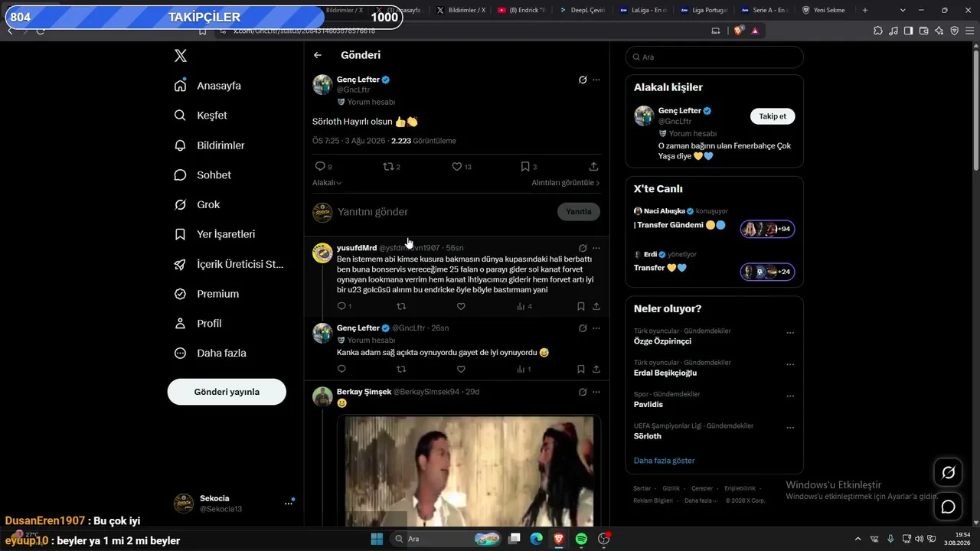Open Bildirimler in the sidebar
The width and height of the screenshot is (980, 551).
pyautogui.click(x=210, y=145)
